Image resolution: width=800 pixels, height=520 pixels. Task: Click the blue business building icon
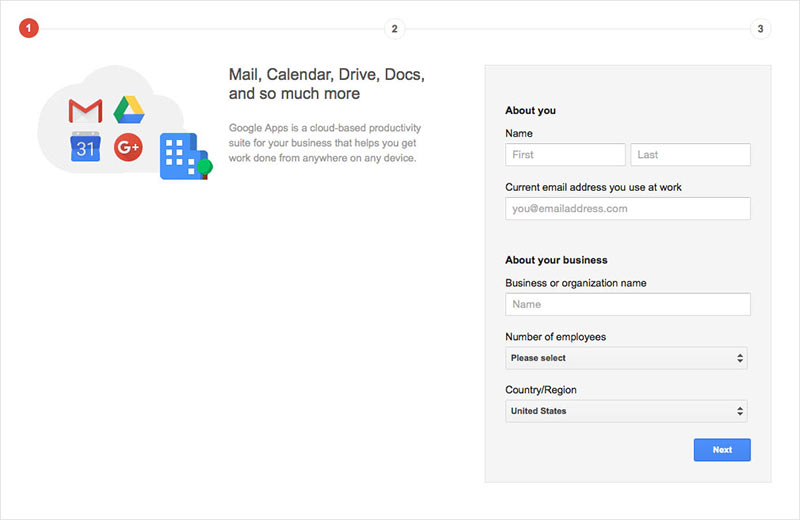click(x=186, y=156)
